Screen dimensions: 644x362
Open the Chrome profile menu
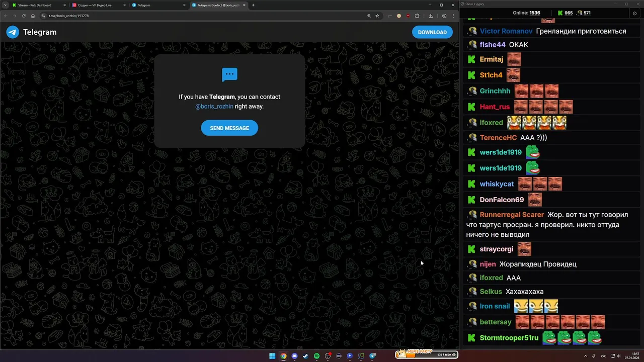click(x=444, y=16)
